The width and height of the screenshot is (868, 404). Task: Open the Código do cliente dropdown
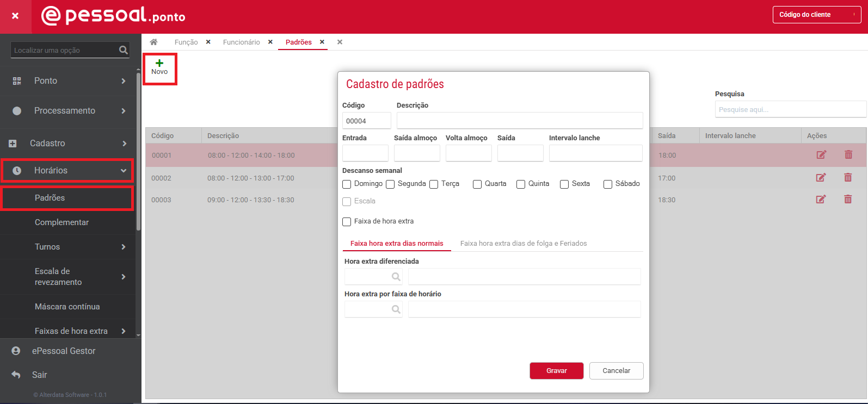817,15
